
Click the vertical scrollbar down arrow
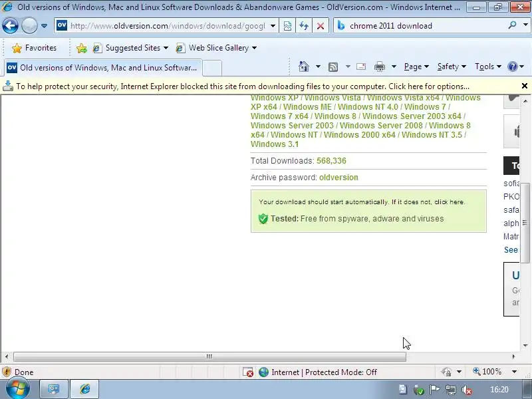click(525, 346)
